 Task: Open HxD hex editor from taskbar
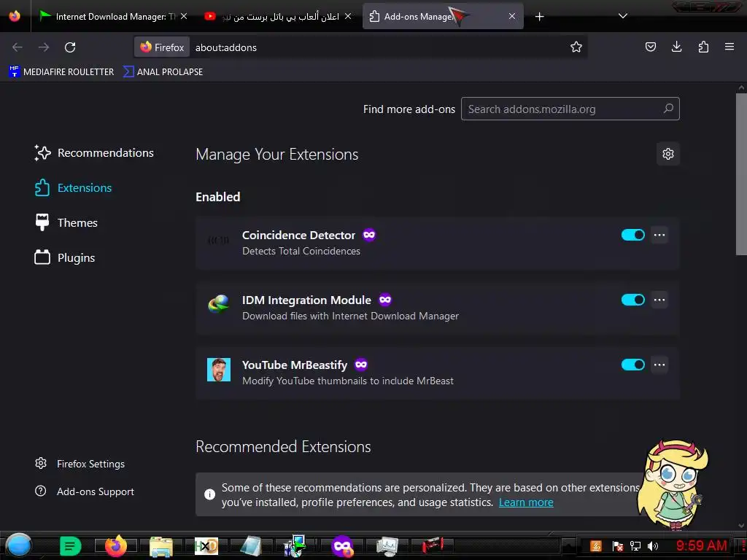click(x=206, y=546)
